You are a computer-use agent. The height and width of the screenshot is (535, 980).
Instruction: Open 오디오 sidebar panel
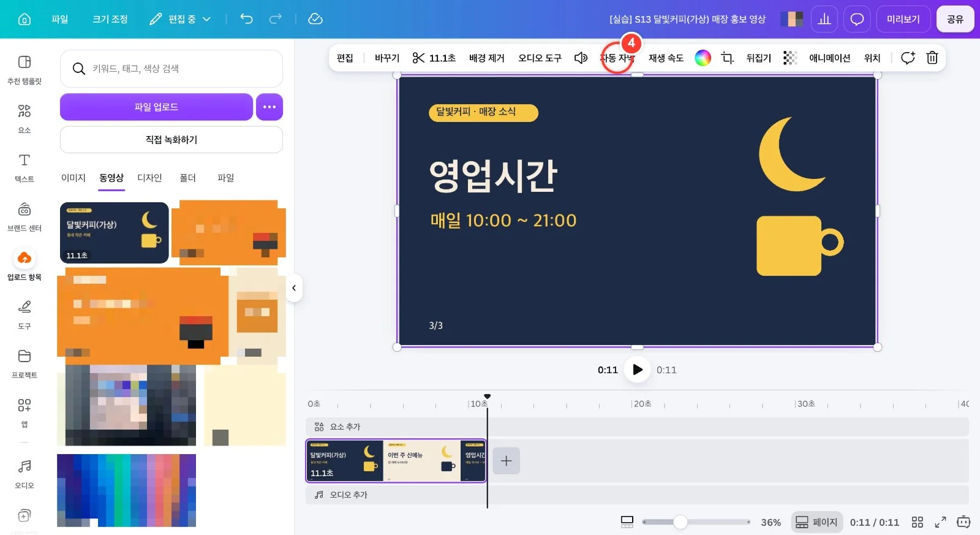24,474
